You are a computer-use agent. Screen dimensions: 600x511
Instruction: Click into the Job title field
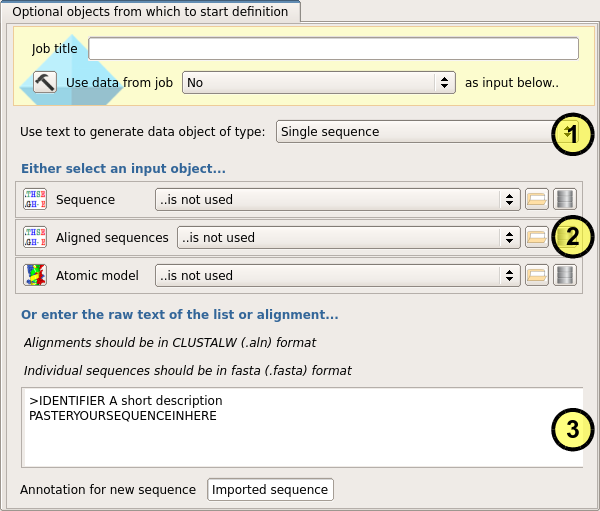coord(333,49)
